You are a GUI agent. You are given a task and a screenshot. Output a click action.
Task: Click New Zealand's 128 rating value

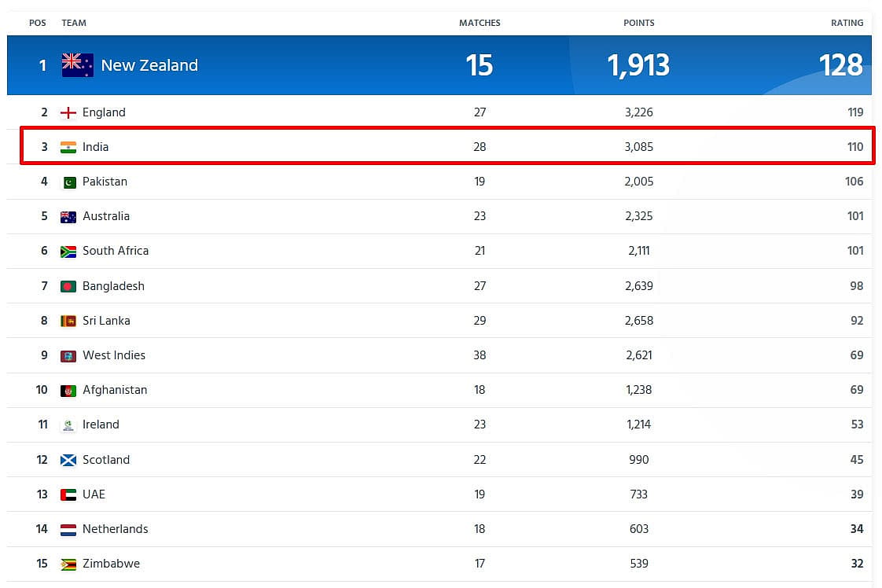tap(841, 65)
